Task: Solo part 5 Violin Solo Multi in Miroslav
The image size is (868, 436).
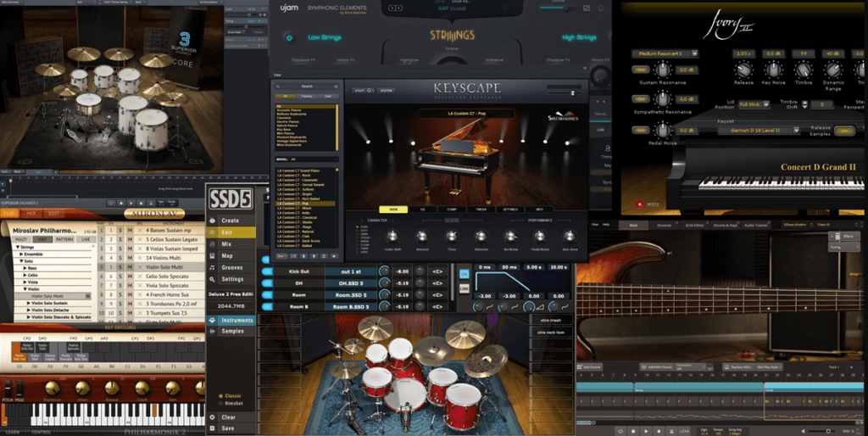Action: click(120, 267)
